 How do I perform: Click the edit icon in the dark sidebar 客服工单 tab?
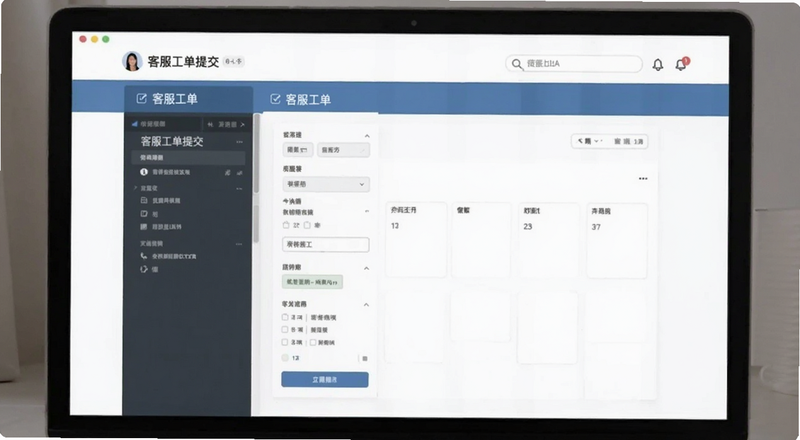(x=141, y=99)
